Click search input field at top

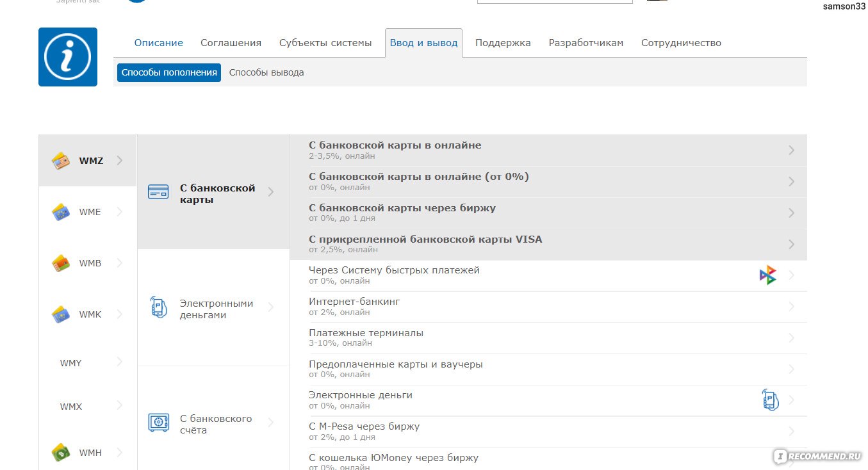(x=555, y=2)
